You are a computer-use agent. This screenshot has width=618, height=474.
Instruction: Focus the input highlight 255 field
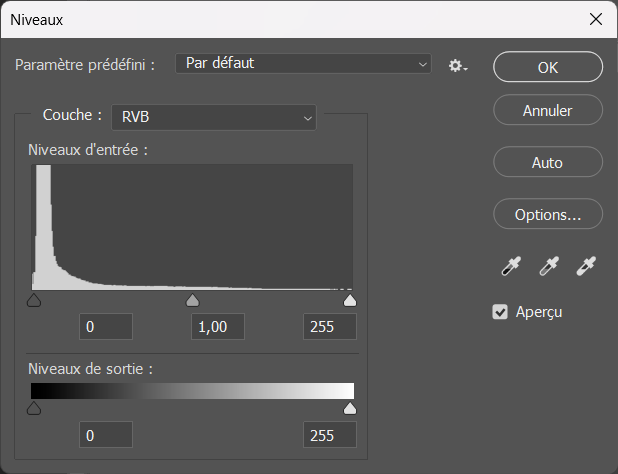(329, 327)
